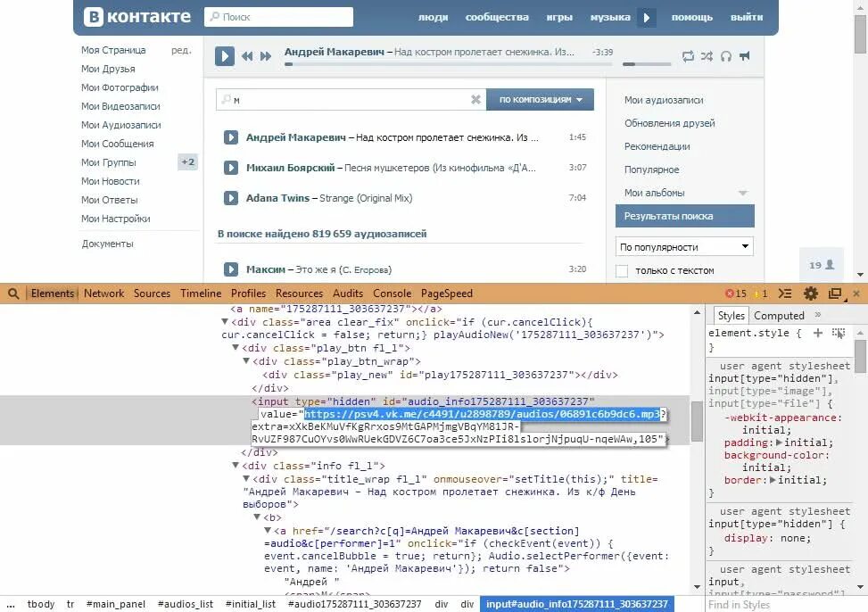Show DevTools console drawer icon

(x=785, y=294)
